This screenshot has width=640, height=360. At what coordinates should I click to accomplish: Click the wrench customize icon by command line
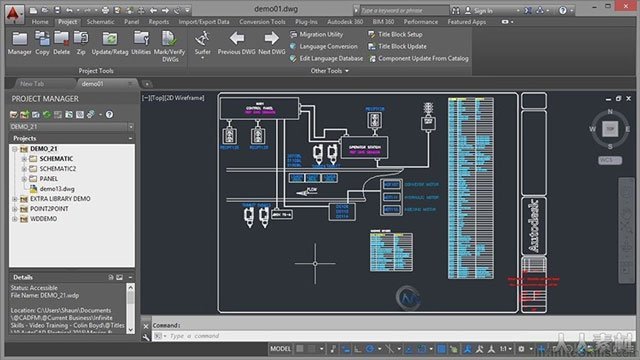click(146, 337)
